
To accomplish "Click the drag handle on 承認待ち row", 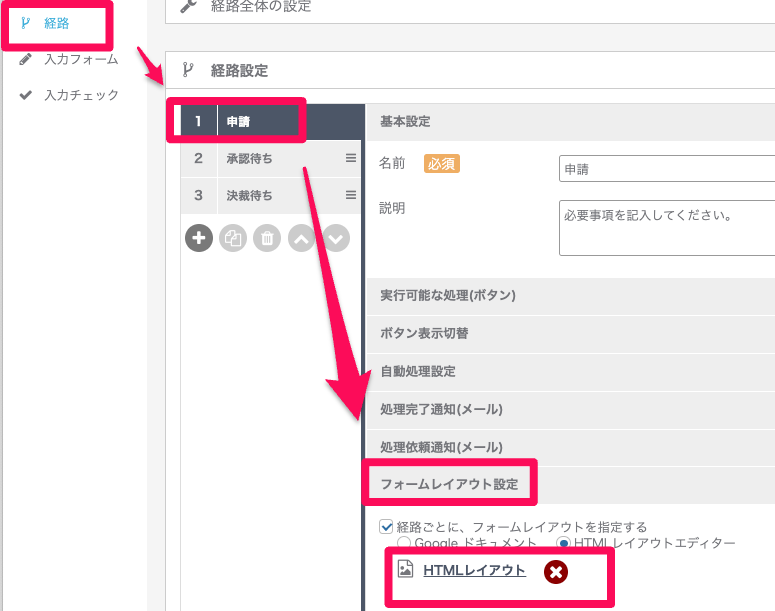I will click(351, 158).
